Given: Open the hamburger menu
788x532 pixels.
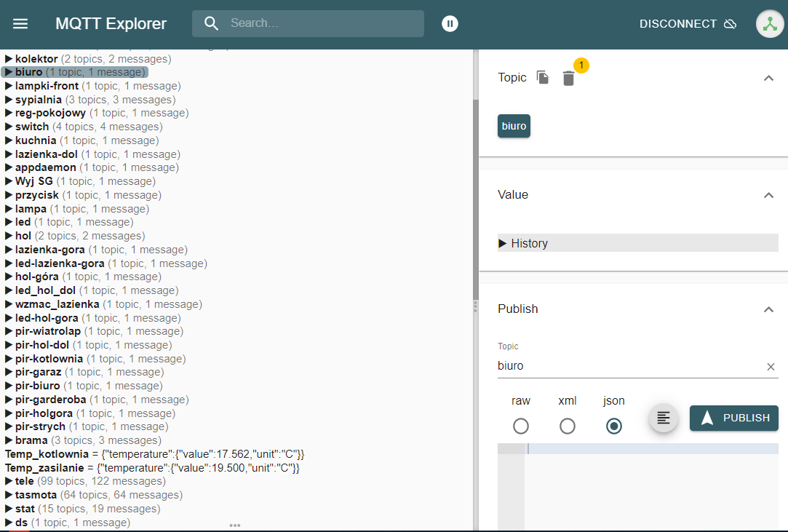Looking at the screenshot, I should coord(20,23).
